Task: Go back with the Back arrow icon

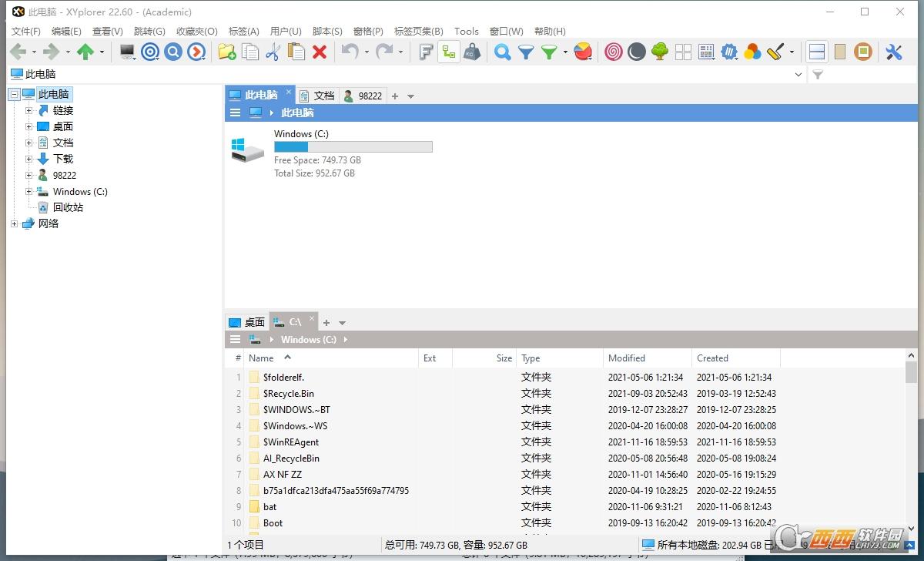Action: [18, 52]
